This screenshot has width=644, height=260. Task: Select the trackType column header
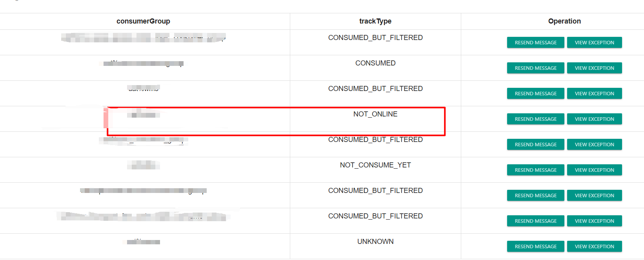pos(375,21)
